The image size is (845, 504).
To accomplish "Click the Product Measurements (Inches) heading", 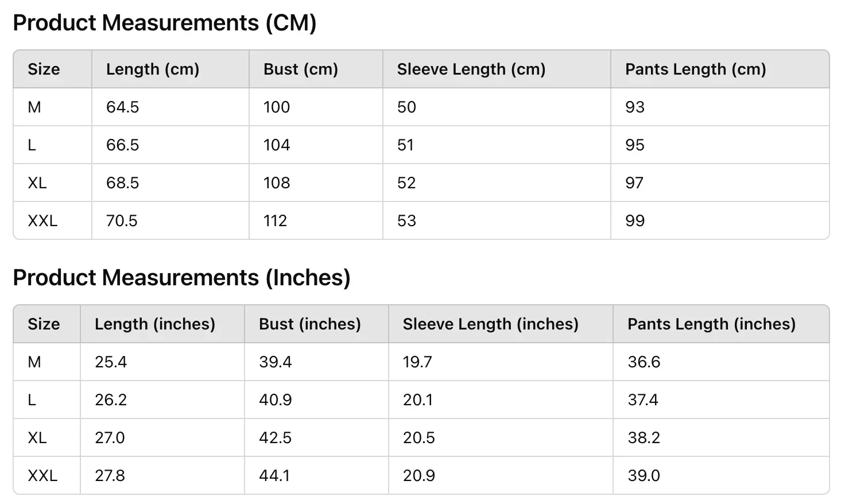I will coord(181,278).
